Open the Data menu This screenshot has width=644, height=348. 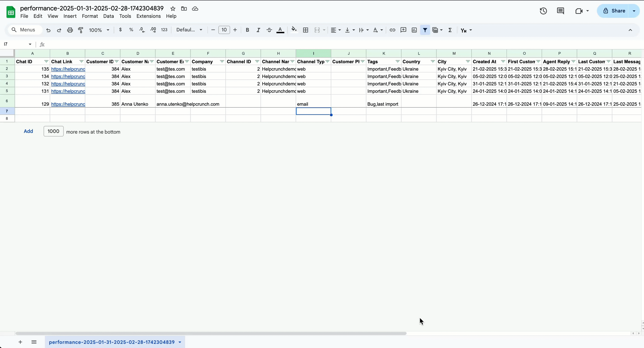[108, 16]
